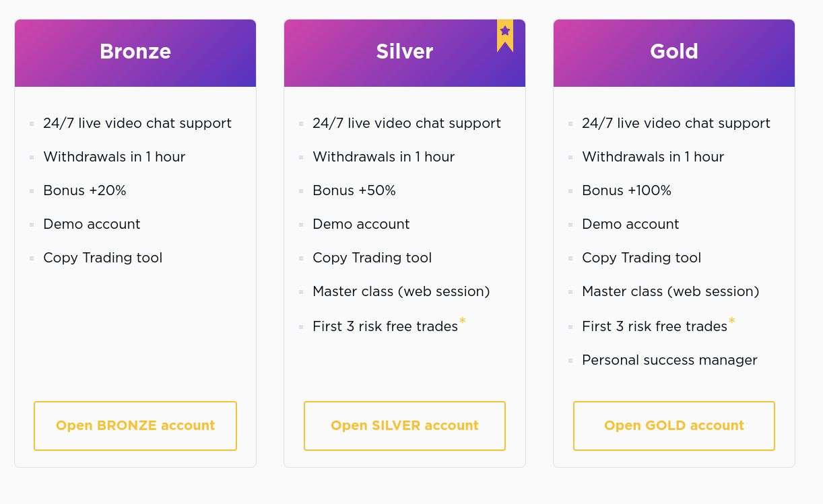Click Withdrawals in 1 hour under Gold
The height and width of the screenshot is (504, 823).
(x=653, y=157)
